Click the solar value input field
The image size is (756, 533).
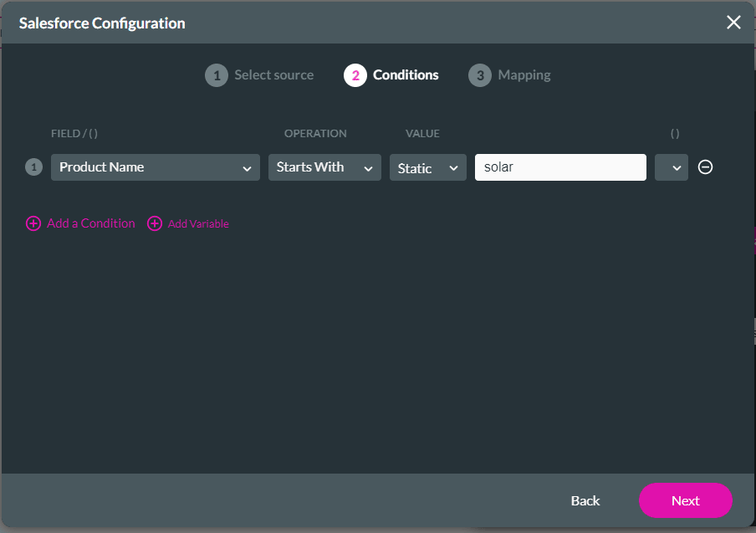coord(560,167)
